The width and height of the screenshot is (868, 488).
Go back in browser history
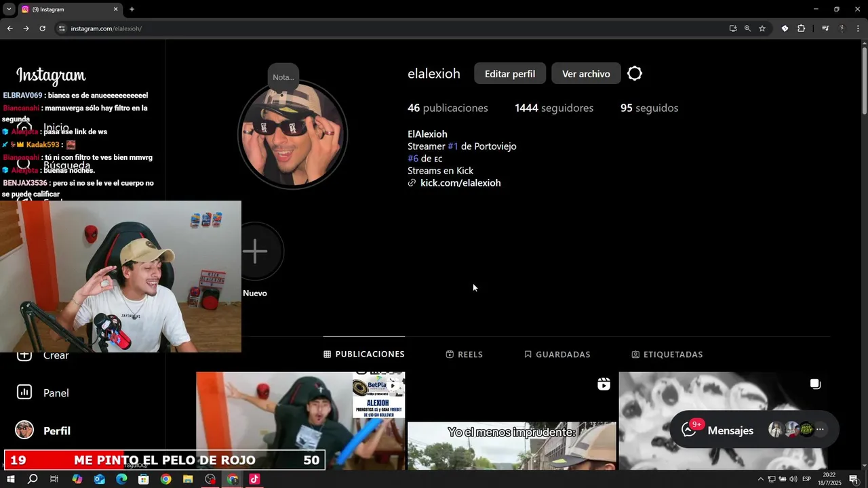pyautogui.click(x=9, y=28)
